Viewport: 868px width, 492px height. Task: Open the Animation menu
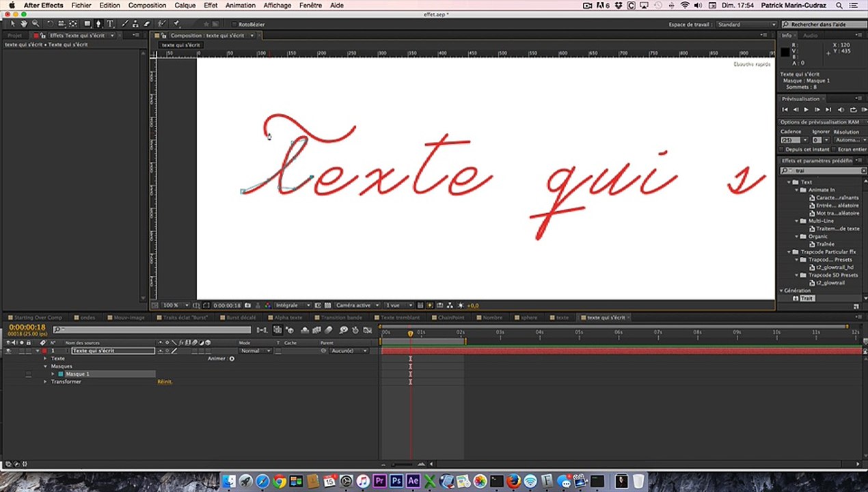pyautogui.click(x=240, y=5)
